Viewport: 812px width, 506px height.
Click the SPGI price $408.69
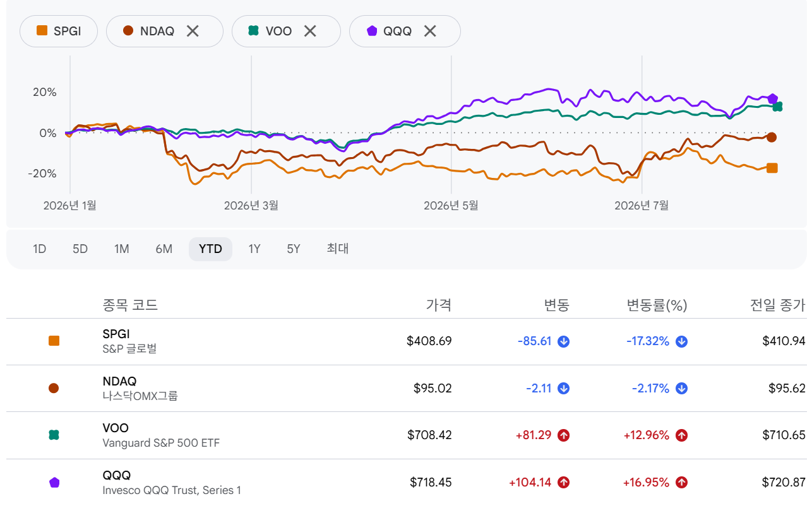(429, 341)
